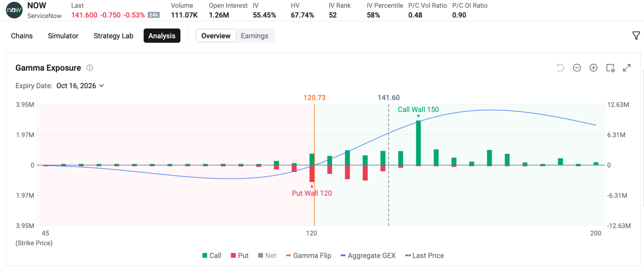644x269 pixels.
Task: Click the ServiceNow logo icon
Action: click(x=14, y=10)
